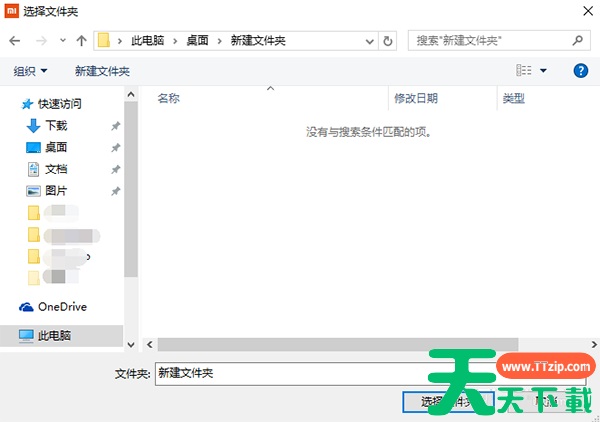Open 桌面 in the navigation pane
Viewport: 600px width, 422px height.
(x=47, y=147)
